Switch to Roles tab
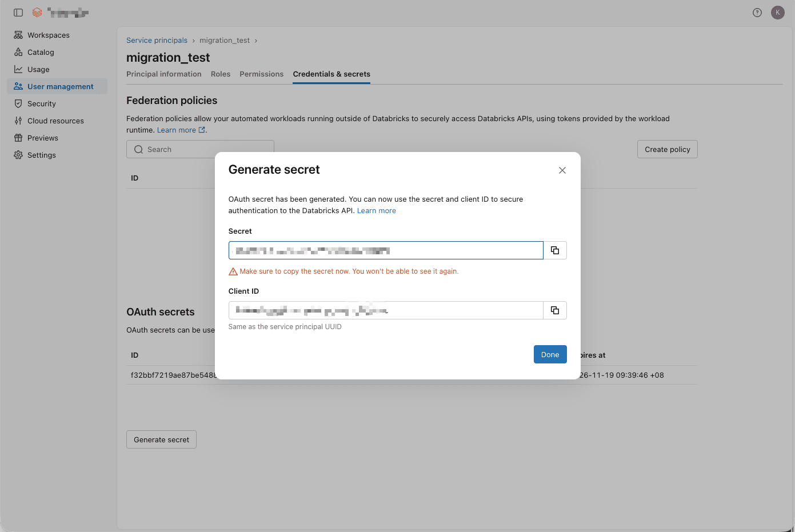795x532 pixels. 221,74
